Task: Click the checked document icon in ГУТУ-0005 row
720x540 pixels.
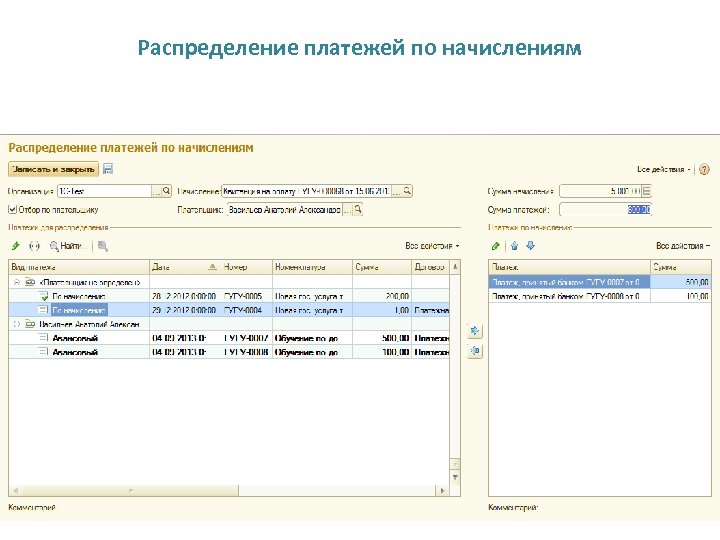Action: pos(44,296)
